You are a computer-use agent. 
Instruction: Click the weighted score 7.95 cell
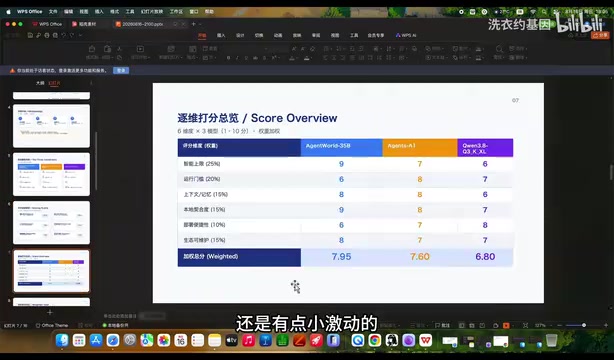pos(341,257)
